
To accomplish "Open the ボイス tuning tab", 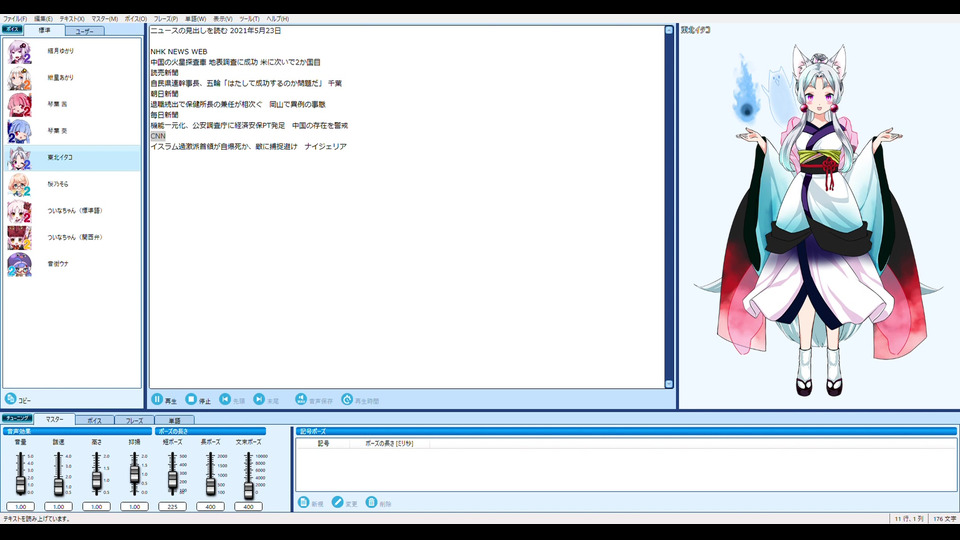I will tap(94, 421).
